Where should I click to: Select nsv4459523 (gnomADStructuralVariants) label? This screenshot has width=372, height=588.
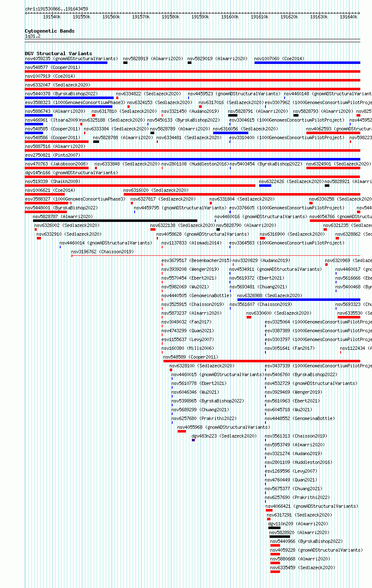coord(234,94)
